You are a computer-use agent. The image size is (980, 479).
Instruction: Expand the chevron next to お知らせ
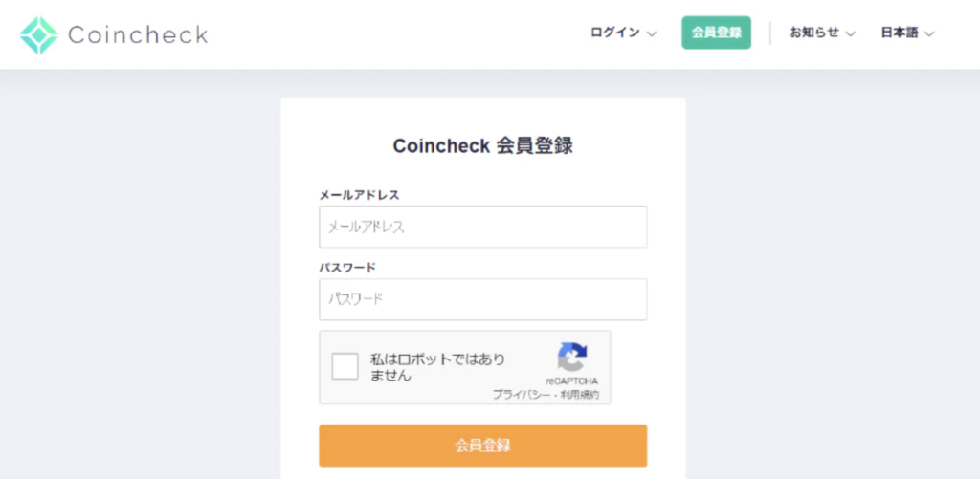851,33
